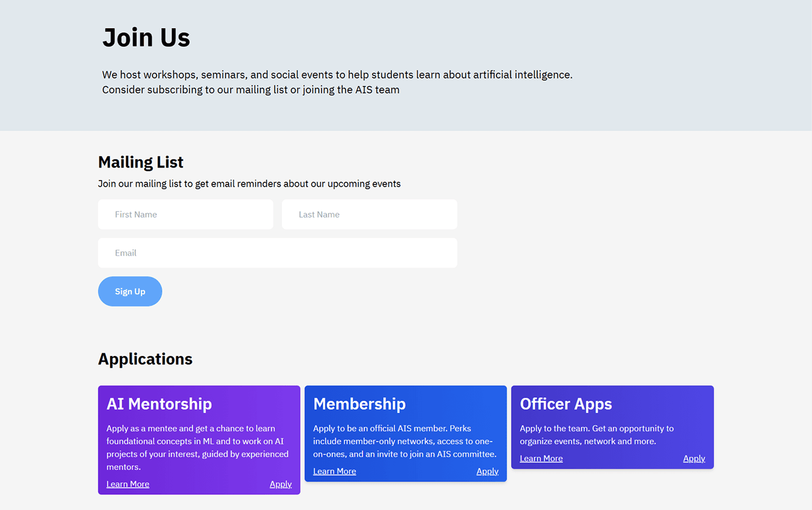Click Apply on the Membership card
This screenshot has height=510, width=812.
tap(487, 471)
